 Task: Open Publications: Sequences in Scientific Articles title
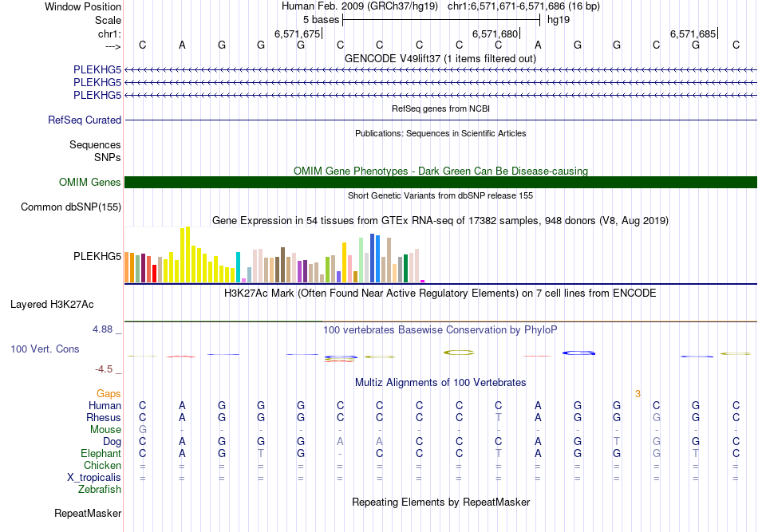click(440, 133)
